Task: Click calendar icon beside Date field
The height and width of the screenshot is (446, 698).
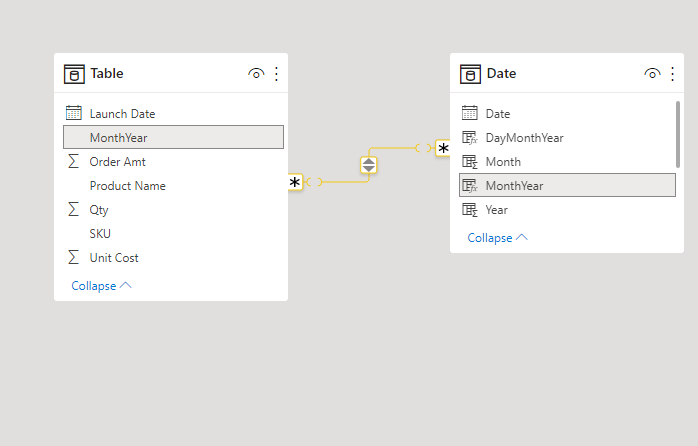Action: pyautogui.click(x=470, y=113)
